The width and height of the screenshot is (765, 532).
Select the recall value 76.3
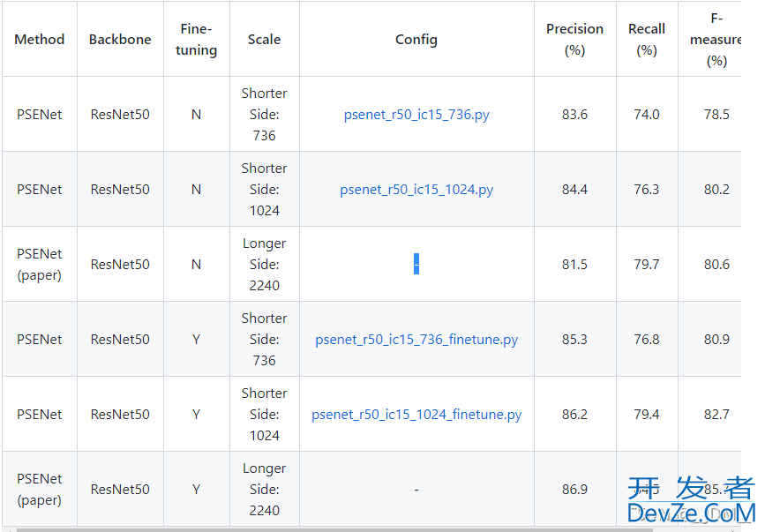[x=647, y=190]
